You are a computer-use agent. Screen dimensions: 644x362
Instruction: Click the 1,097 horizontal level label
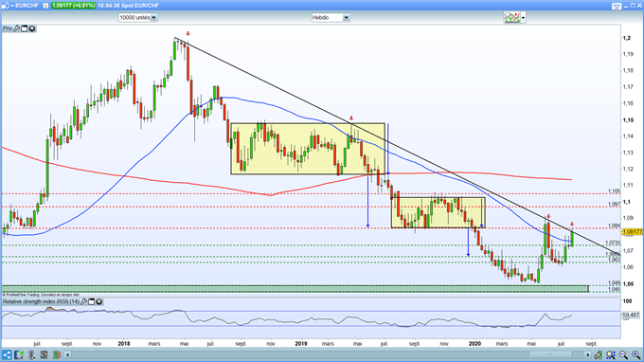[614, 204]
